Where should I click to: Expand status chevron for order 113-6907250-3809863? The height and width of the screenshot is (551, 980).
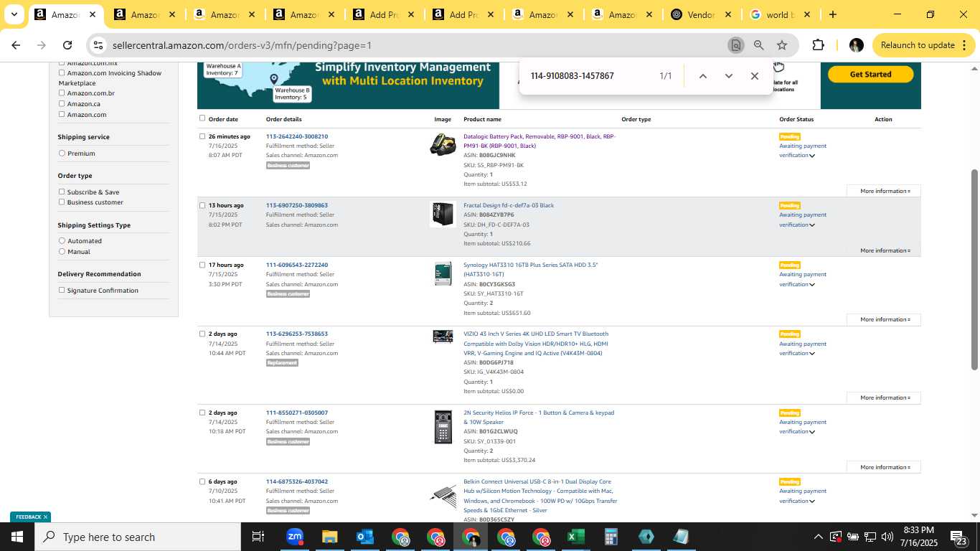click(812, 225)
